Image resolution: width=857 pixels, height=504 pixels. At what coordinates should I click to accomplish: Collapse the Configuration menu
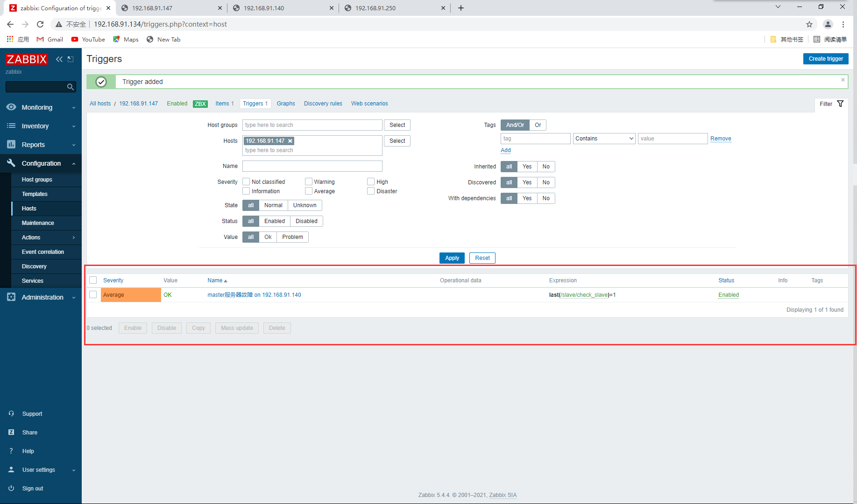pos(74,164)
